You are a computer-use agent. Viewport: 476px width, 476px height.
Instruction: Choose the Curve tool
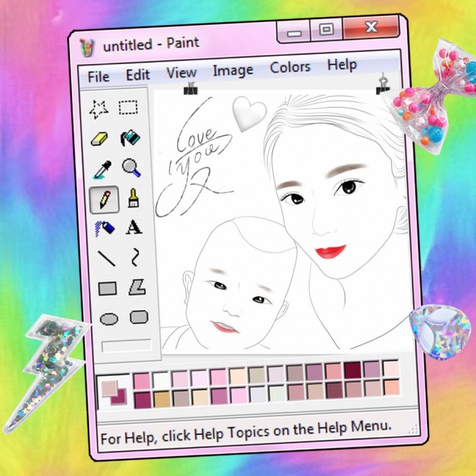tap(136, 257)
